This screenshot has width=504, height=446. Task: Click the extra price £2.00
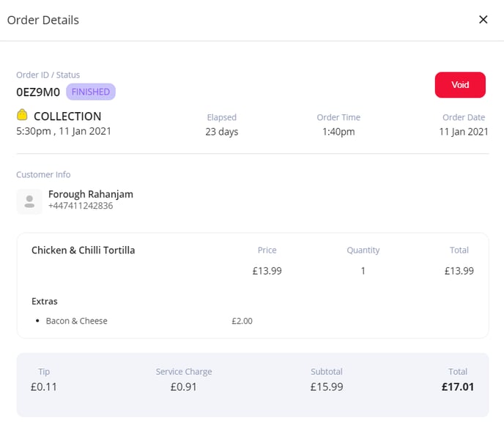(242, 321)
